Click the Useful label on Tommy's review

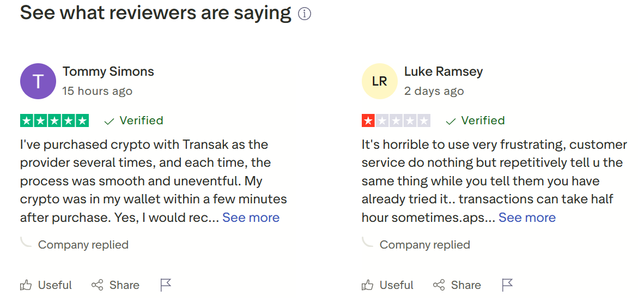point(54,285)
